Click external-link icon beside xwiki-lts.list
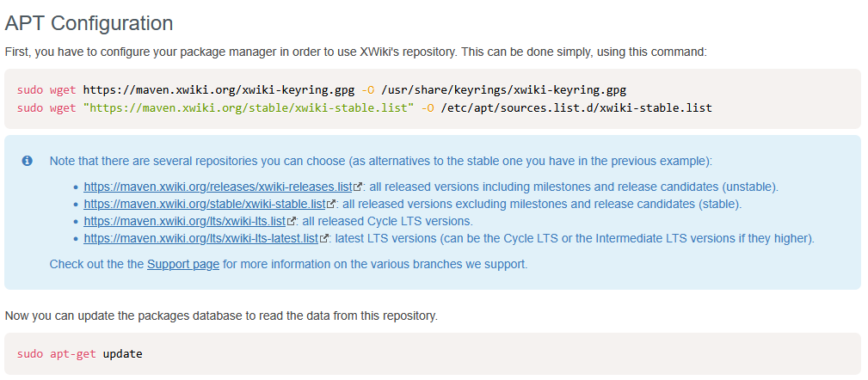The image size is (868, 380). tap(292, 222)
